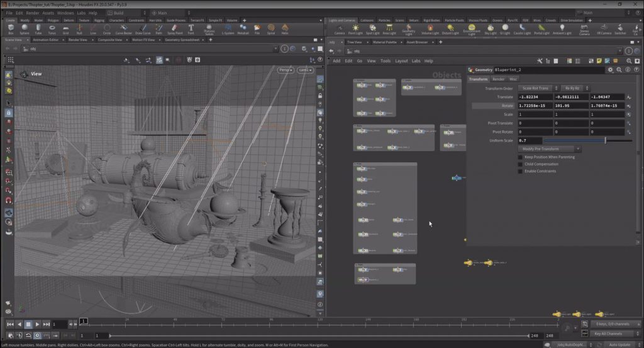This screenshot has width=644, height=348.
Task: Click the Key All Channels button
Action: pyautogui.click(x=615, y=334)
